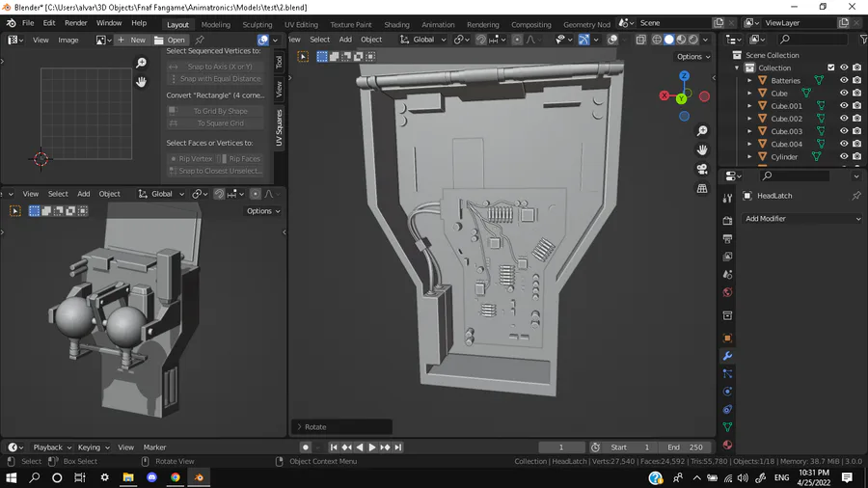Click the pan hand icon in main viewport
The height and width of the screenshot is (488, 868).
(702, 149)
